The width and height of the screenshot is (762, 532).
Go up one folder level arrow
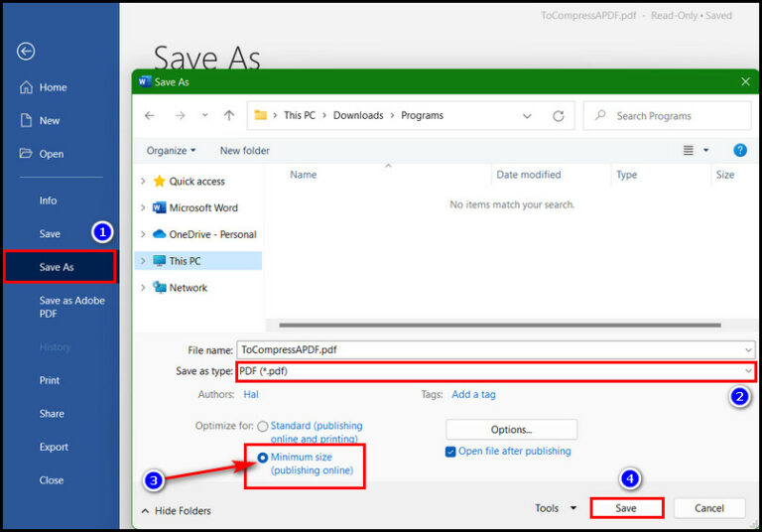(x=229, y=116)
